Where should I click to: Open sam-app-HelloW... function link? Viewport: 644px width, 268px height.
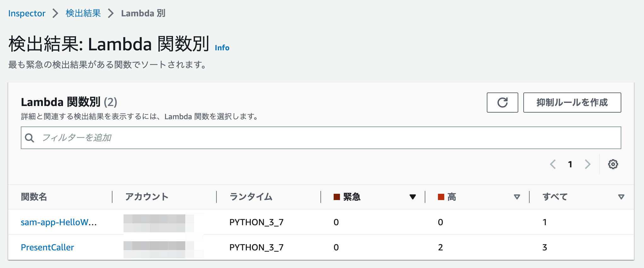[59, 222]
